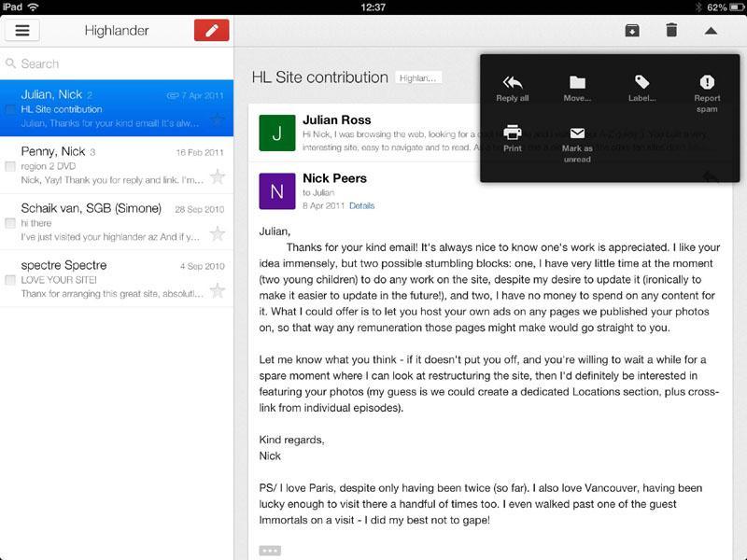Tap the 12:37 clock
Screen dimensions: 747x560
click(373, 7)
